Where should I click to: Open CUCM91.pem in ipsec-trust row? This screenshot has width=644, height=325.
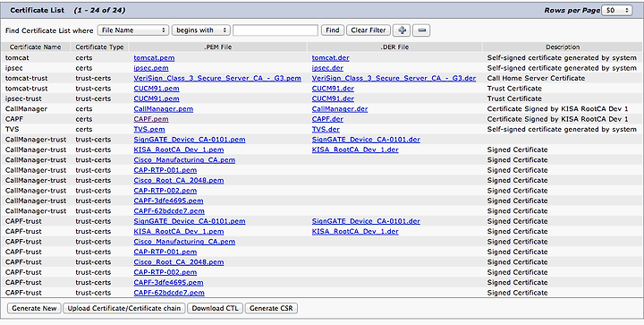click(157, 98)
